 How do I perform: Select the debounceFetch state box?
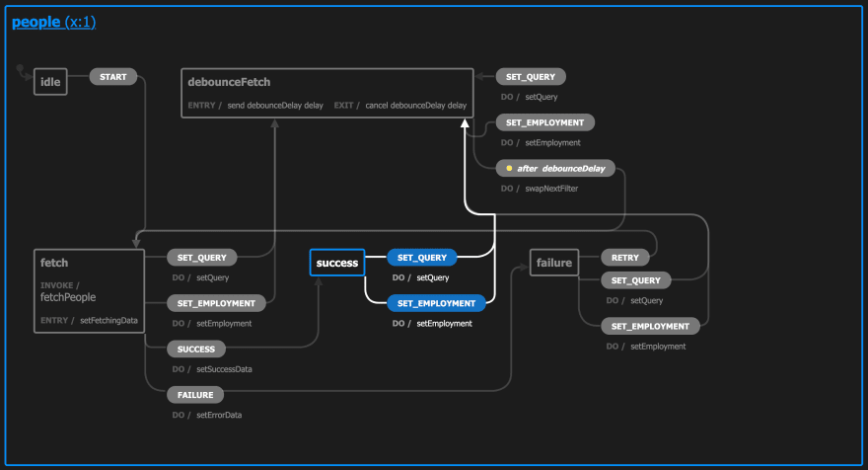point(327,93)
